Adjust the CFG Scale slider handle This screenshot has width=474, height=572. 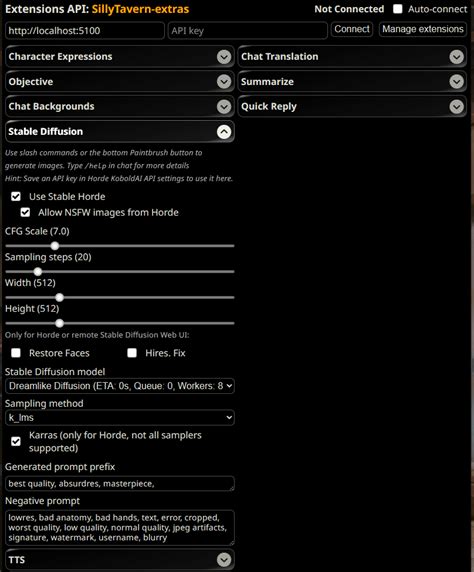pyautogui.click(x=55, y=246)
